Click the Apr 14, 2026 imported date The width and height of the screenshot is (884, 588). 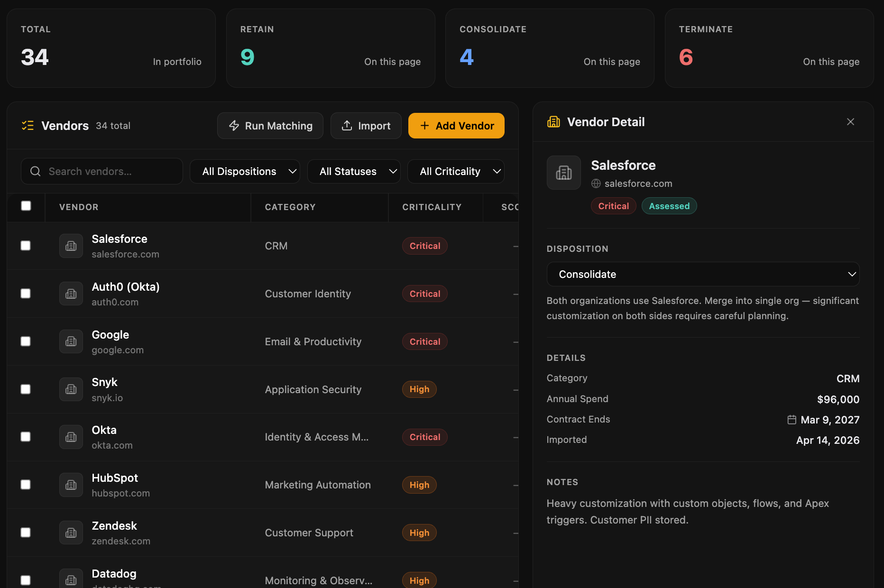pos(828,440)
